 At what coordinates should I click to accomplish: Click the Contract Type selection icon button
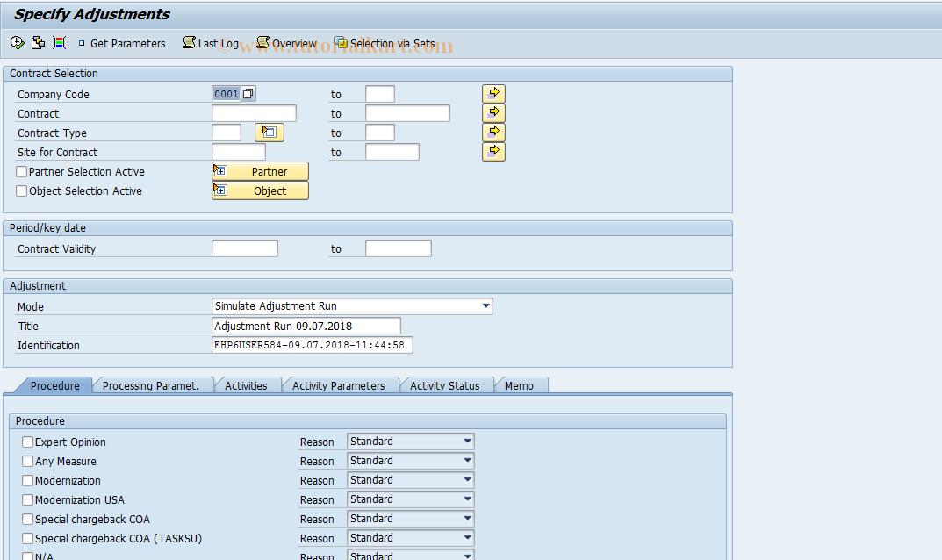point(270,133)
